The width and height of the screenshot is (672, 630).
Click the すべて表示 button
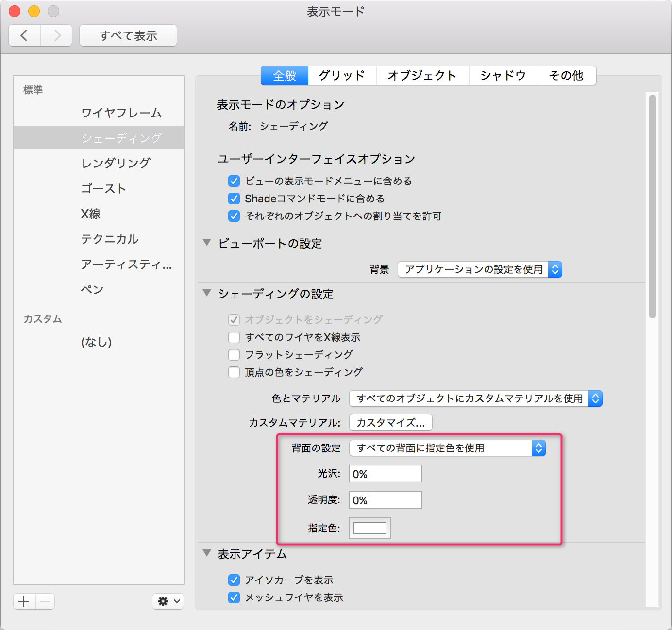tap(128, 35)
